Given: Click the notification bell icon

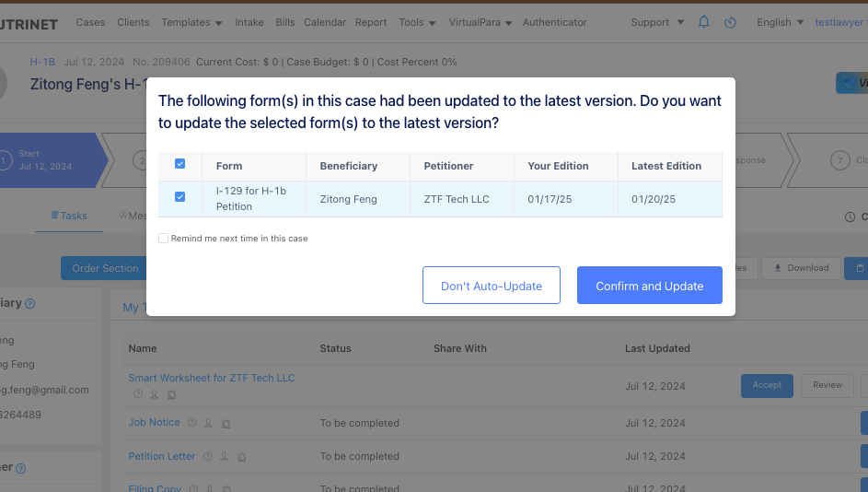Looking at the screenshot, I should point(703,22).
